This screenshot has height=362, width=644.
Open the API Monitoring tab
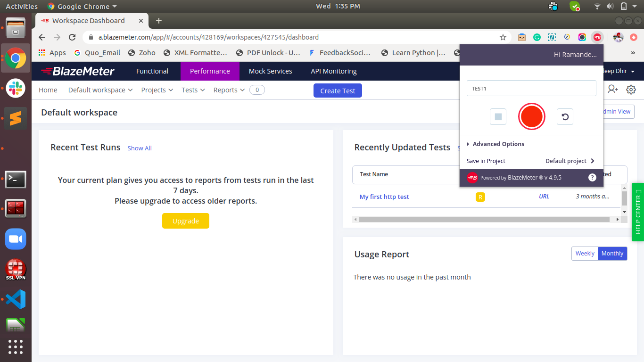click(x=333, y=71)
